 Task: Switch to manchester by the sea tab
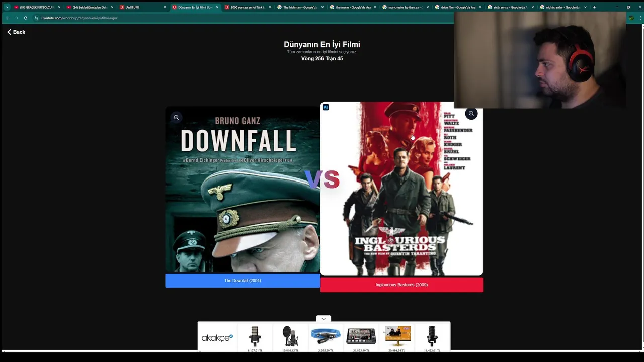pos(405,7)
